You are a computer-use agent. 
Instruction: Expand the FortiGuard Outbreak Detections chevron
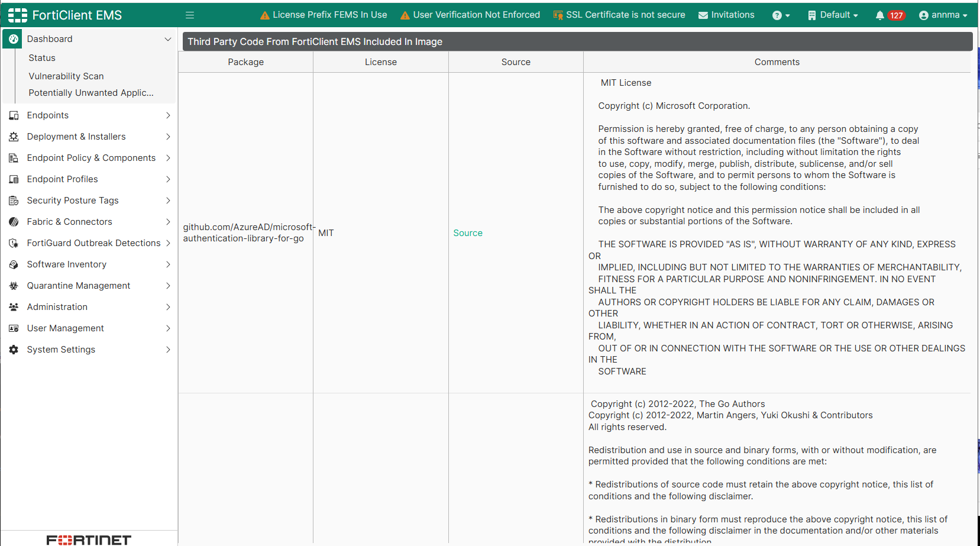(168, 243)
